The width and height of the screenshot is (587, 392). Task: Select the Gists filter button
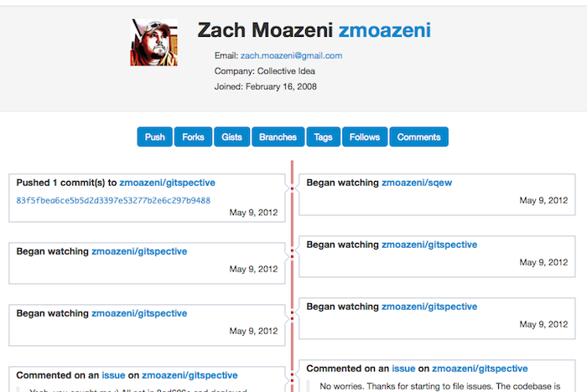pyautogui.click(x=231, y=137)
